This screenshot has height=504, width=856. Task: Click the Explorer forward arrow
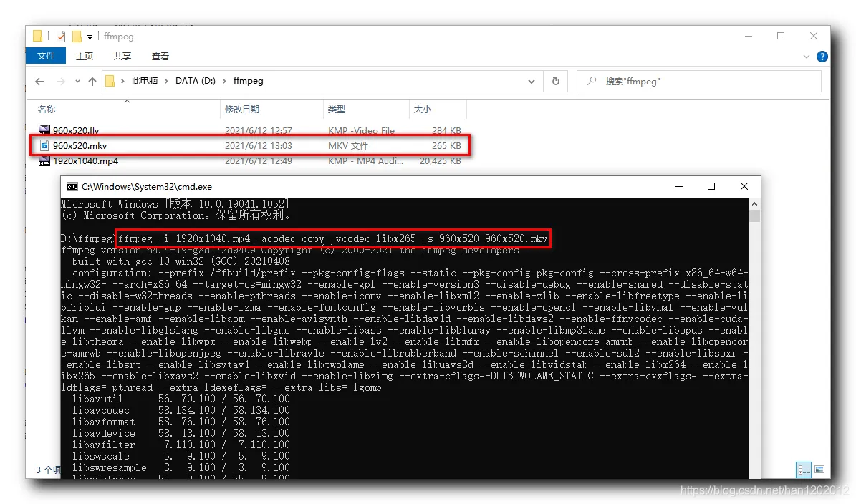click(x=61, y=82)
